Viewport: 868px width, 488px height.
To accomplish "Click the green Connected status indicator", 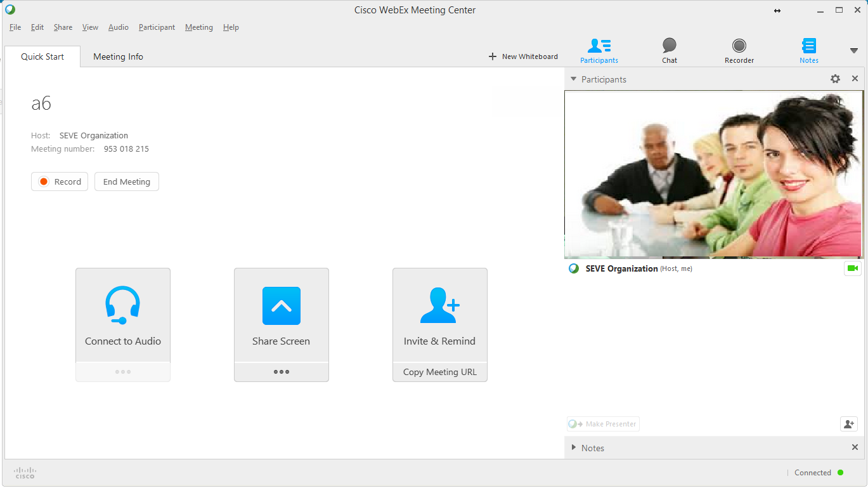I will pyautogui.click(x=840, y=473).
